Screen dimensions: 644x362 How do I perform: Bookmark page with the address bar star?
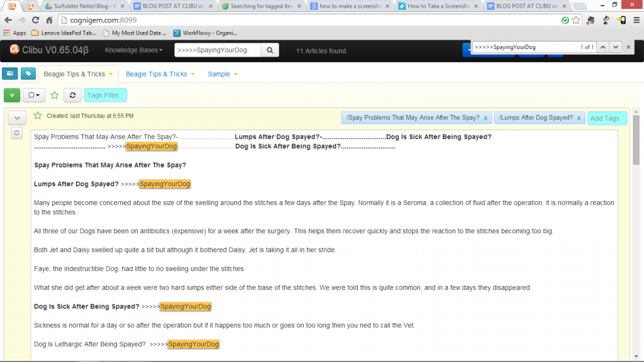[575, 20]
